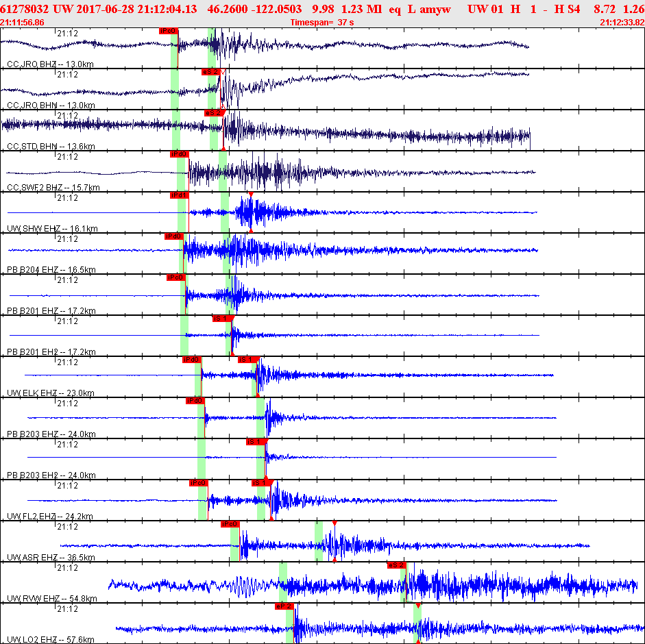Click the iS 1 pick flag on PB.B203 EH2
Viewport: 645px width, 644px height.
coord(256,442)
